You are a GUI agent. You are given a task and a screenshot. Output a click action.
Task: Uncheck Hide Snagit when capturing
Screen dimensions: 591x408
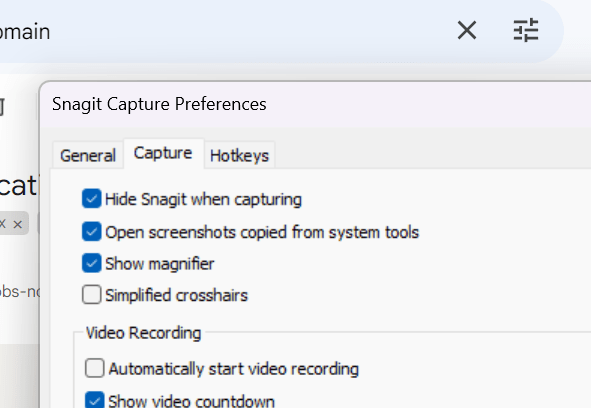coord(92,199)
